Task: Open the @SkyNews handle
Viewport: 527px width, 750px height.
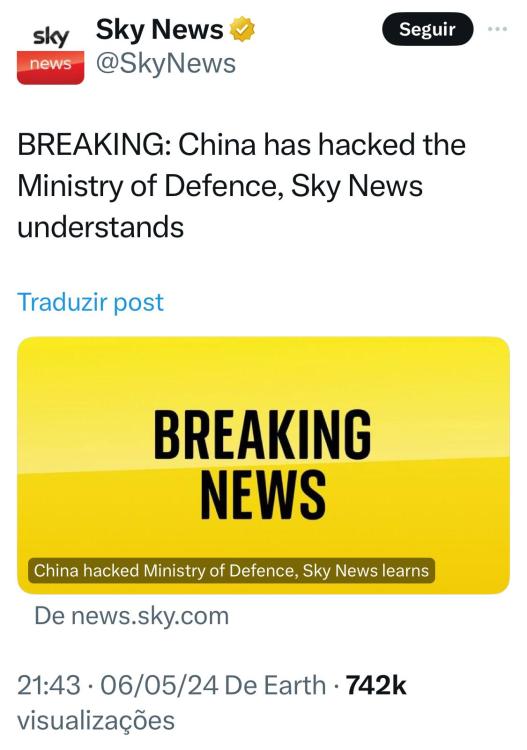Action: click(x=166, y=64)
